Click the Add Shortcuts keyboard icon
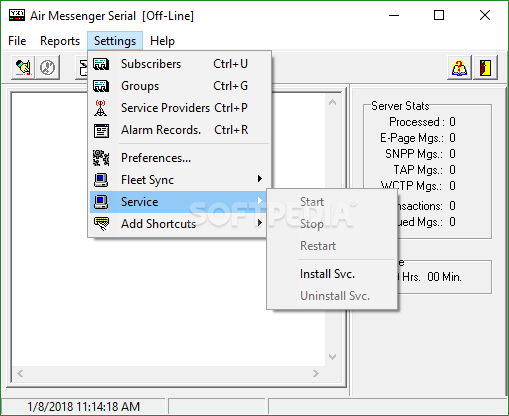This screenshot has height=416, width=509. [x=101, y=224]
